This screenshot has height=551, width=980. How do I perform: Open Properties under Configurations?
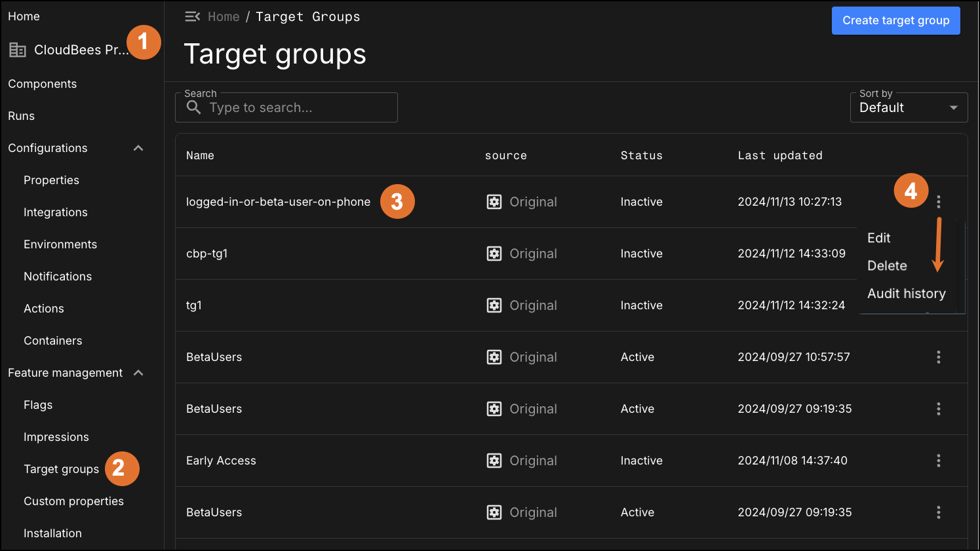pos(51,180)
